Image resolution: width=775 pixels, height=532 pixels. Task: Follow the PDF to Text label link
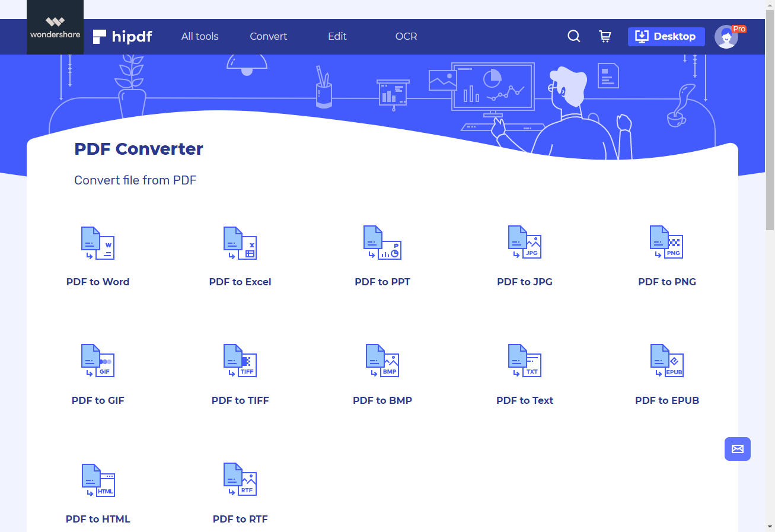[x=525, y=400]
